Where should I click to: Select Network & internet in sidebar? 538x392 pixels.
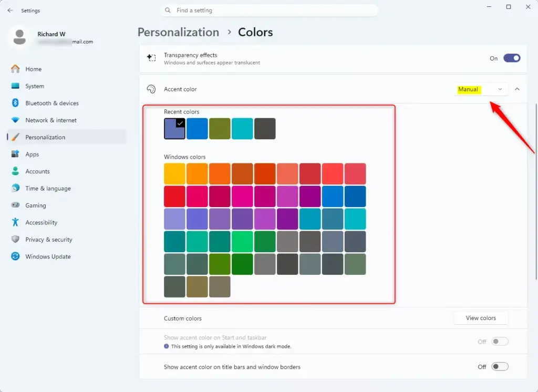[x=67, y=120]
